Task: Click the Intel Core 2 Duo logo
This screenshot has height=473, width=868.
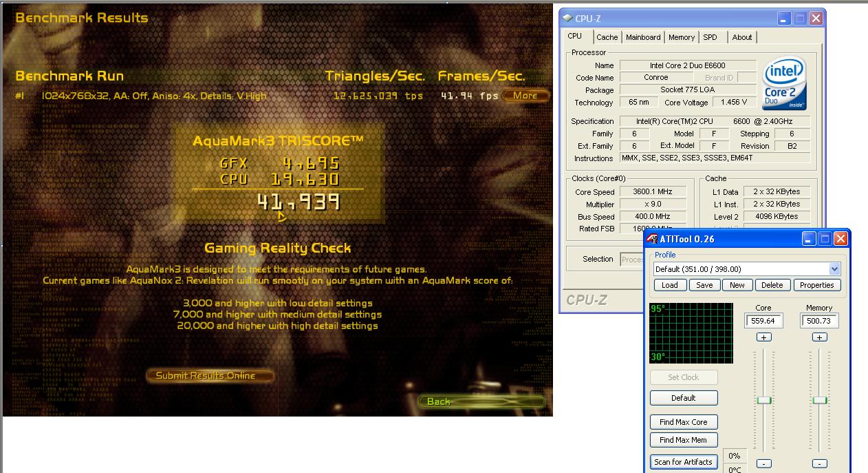Action: pos(784,84)
